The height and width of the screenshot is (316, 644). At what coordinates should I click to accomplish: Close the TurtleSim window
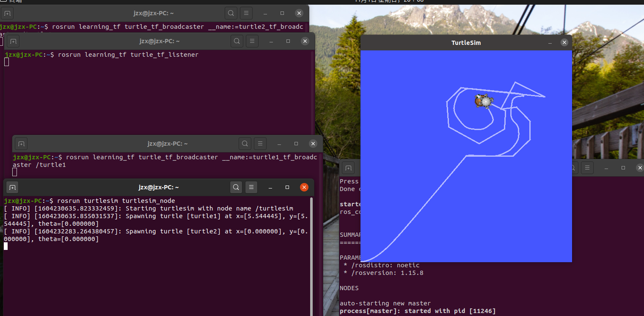tap(564, 43)
